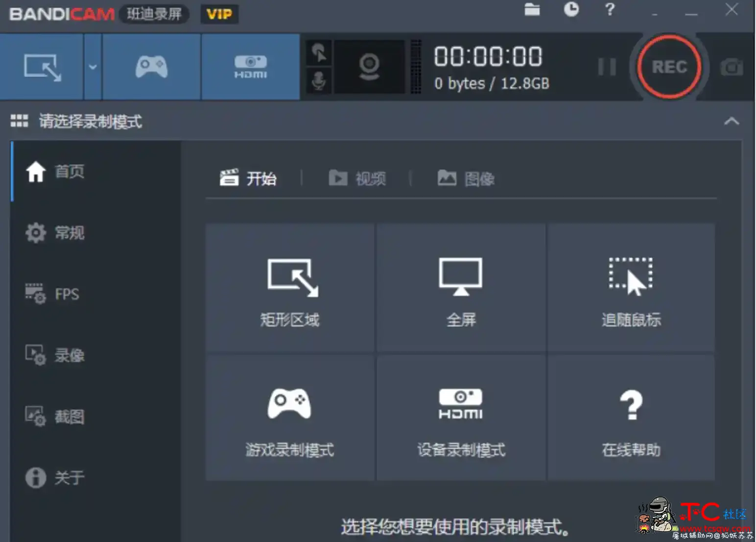Open the scheduled recording clock icon

571,9
